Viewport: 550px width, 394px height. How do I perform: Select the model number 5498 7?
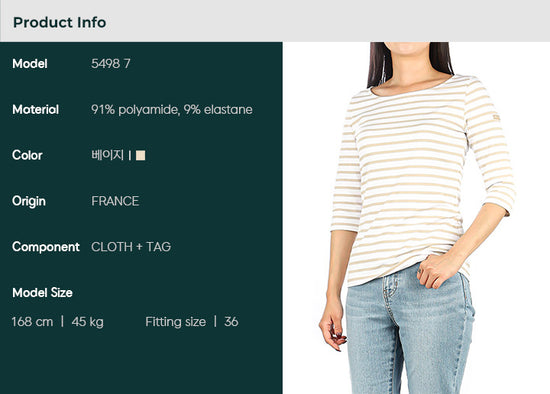[111, 64]
